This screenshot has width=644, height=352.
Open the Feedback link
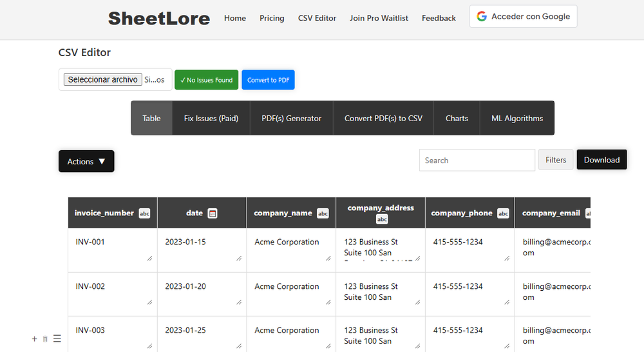pyautogui.click(x=439, y=18)
